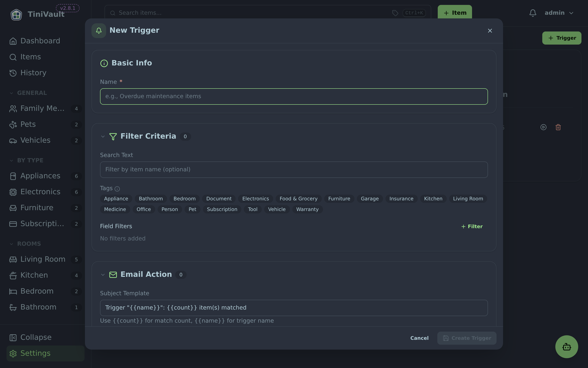This screenshot has height=368, width=588.
Task: Delete the trigger with the trash icon
Action: pyautogui.click(x=558, y=127)
